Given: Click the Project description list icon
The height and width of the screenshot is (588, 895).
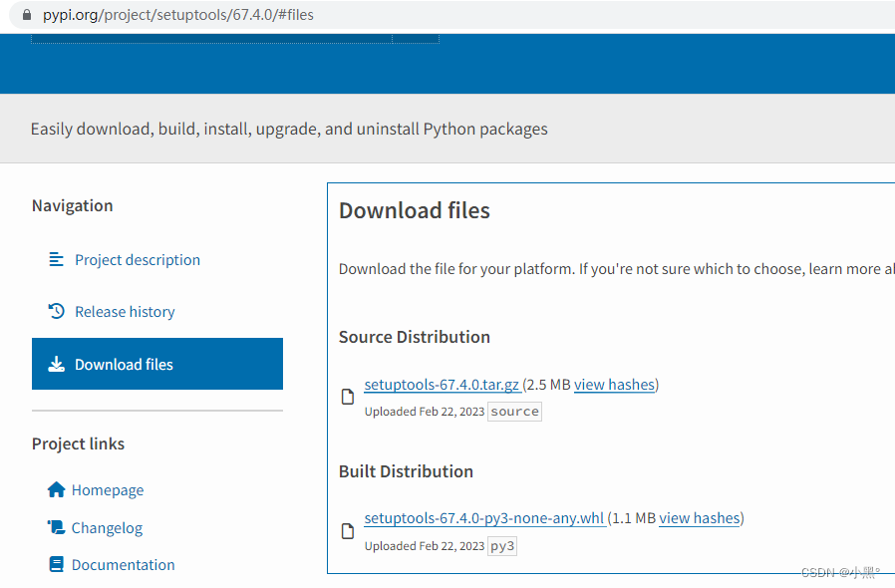Looking at the screenshot, I should [x=56, y=260].
